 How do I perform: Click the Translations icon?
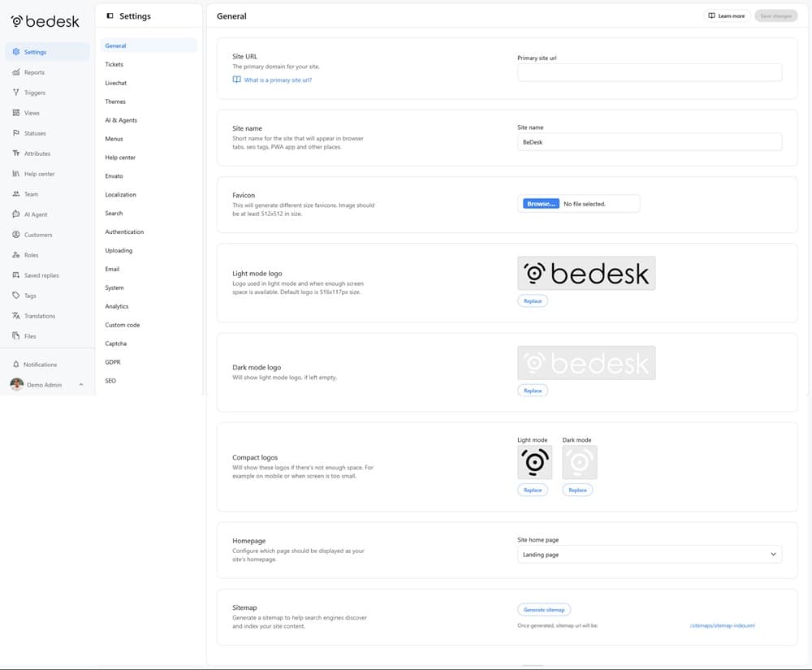(x=16, y=316)
